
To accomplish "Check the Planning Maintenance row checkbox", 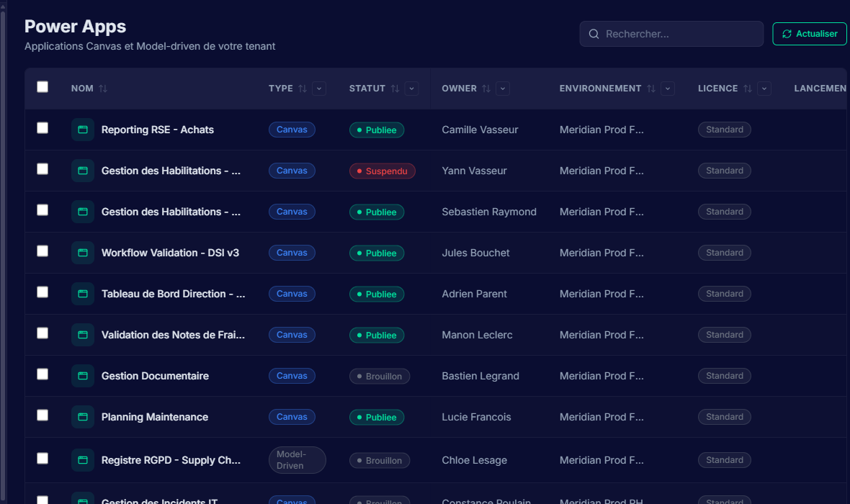I will tap(42, 416).
